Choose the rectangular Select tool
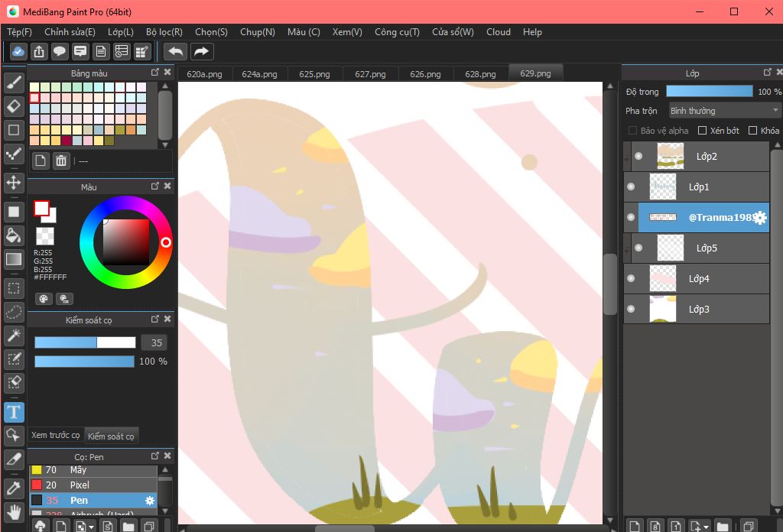The width and height of the screenshot is (783, 532). (x=14, y=288)
